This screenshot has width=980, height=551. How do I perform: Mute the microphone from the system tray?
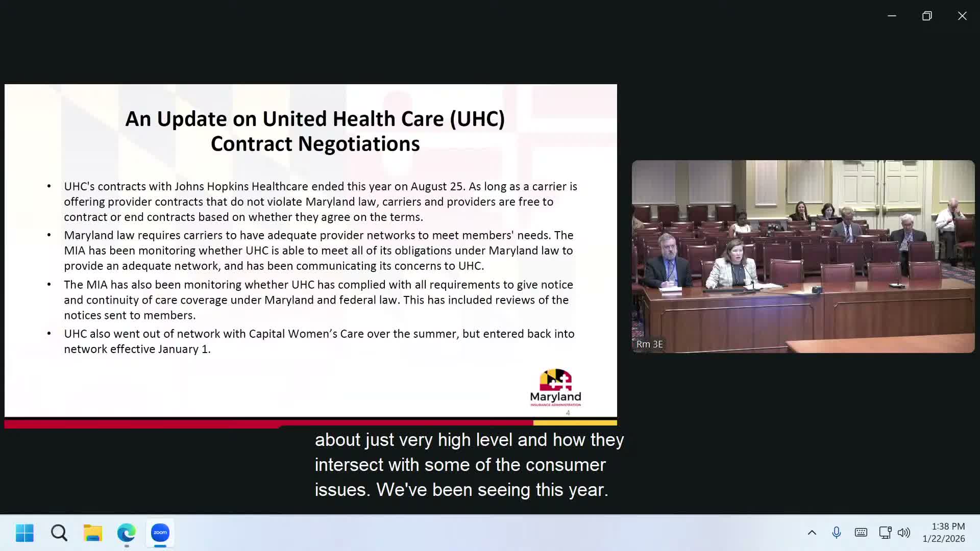(x=837, y=532)
